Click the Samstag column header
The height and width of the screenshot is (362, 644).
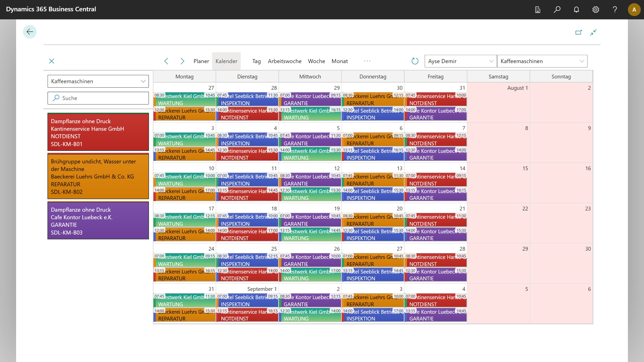pos(498,76)
